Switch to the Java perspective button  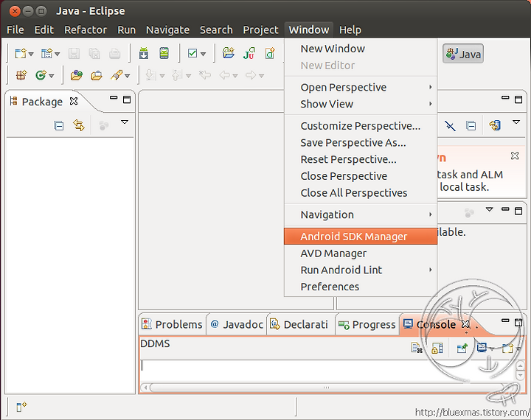(463, 54)
